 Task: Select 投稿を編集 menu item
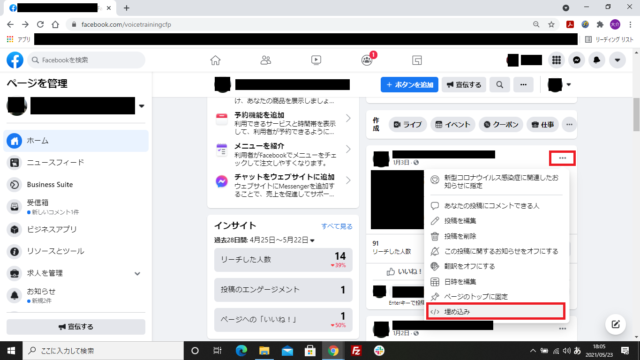tap(496, 221)
